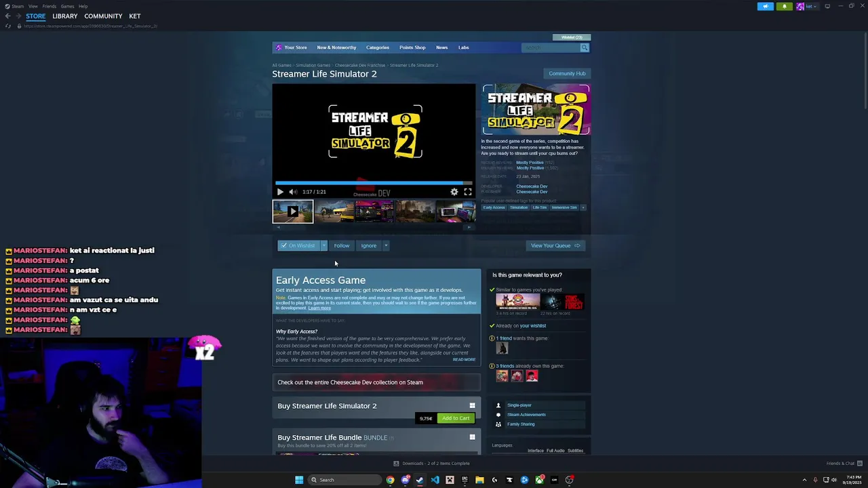The image size is (868, 488).
Task: Open Chrome from the taskbar
Action: pyautogui.click(x=390, y=480)
